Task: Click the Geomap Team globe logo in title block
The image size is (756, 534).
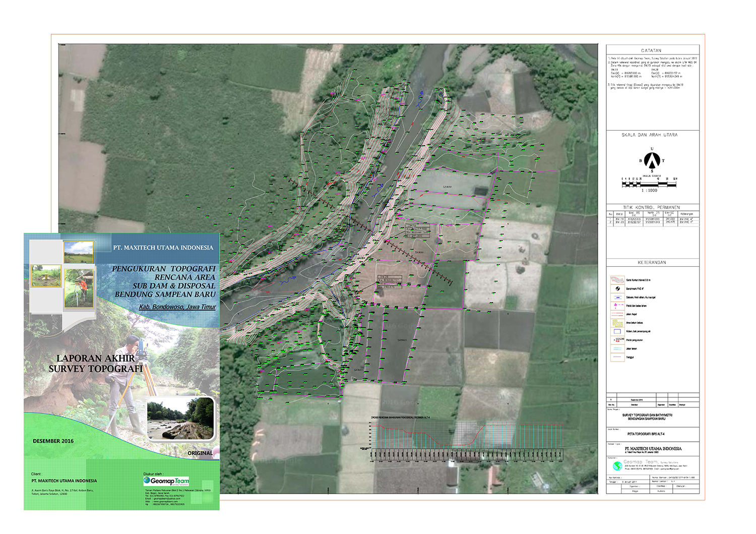Action: point(617,465)
